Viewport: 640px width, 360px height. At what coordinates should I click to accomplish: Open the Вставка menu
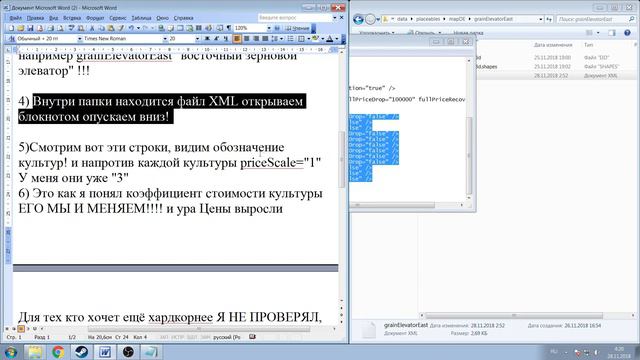(72, 18)
